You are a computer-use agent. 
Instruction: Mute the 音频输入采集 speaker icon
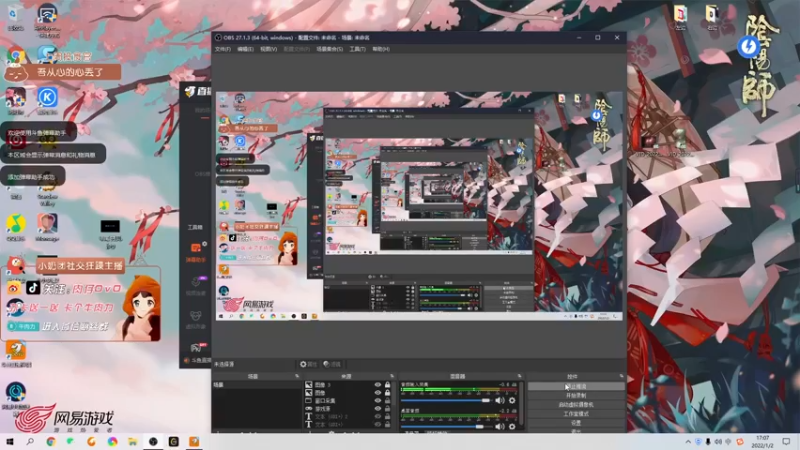499,401
